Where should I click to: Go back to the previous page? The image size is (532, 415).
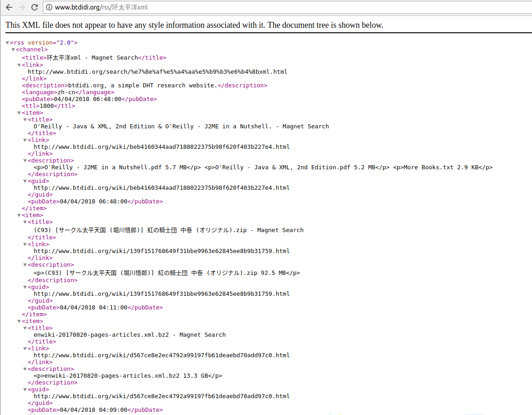[9, 7]
